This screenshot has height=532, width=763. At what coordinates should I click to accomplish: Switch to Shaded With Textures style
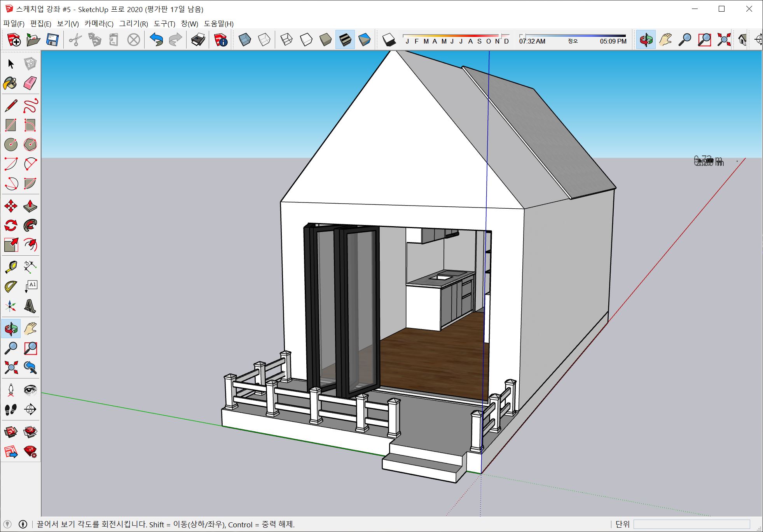345,40
